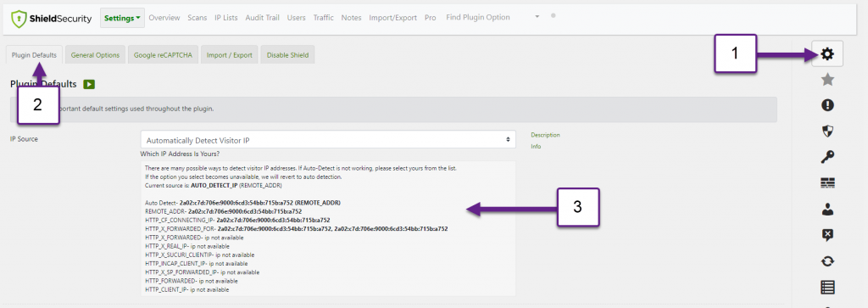The width and height of the screenshot is (868, 308).
Task: Click the HTTP_INCAP_CLIENT_IP row
Action: point(196,264)
